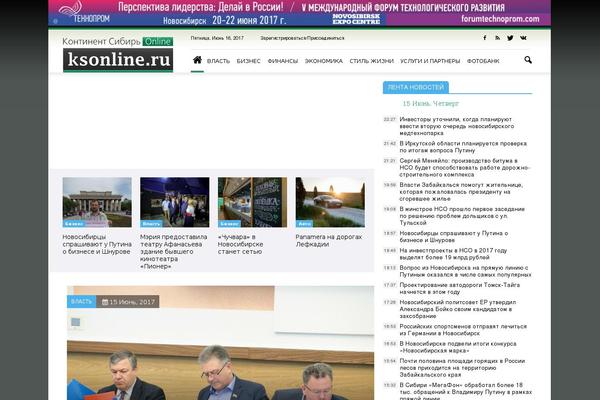This screenshot has width=600, height=400.
Task: Open news about Александра Бойко кандидатом
Action: (x=458, y=309)
